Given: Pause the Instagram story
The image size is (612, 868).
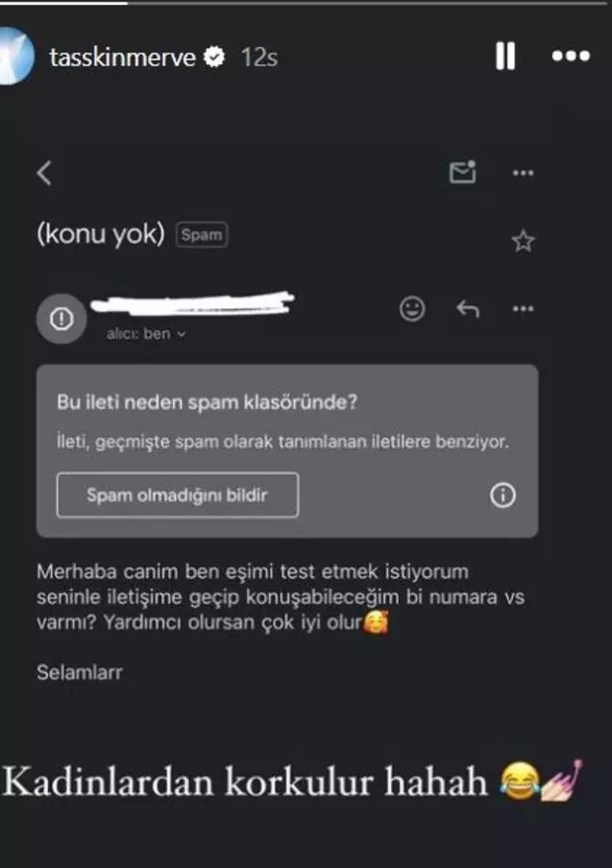Looking at the screenshot, I should tap(505, 56).
